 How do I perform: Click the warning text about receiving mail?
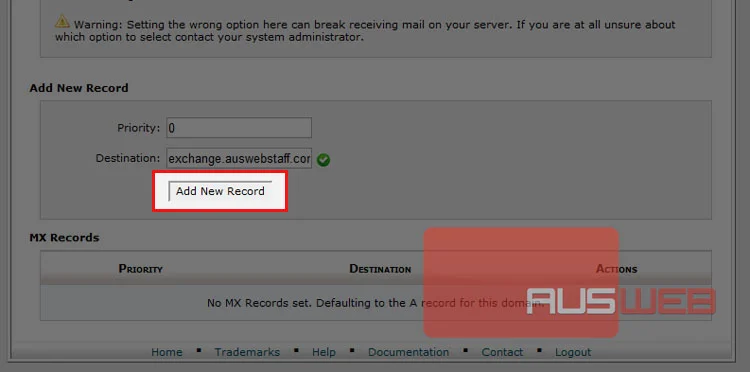[365, 31]
